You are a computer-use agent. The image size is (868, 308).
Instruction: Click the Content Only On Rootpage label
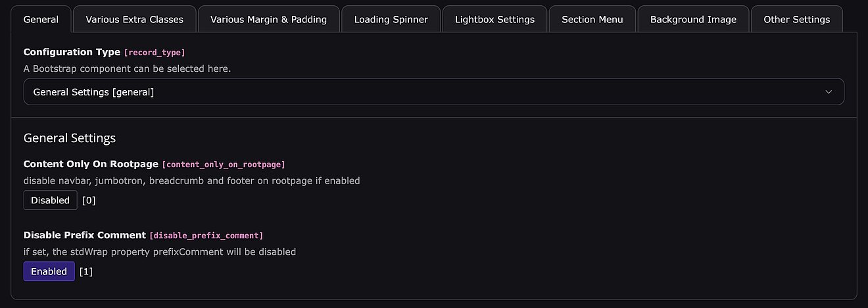pos(91,164)
